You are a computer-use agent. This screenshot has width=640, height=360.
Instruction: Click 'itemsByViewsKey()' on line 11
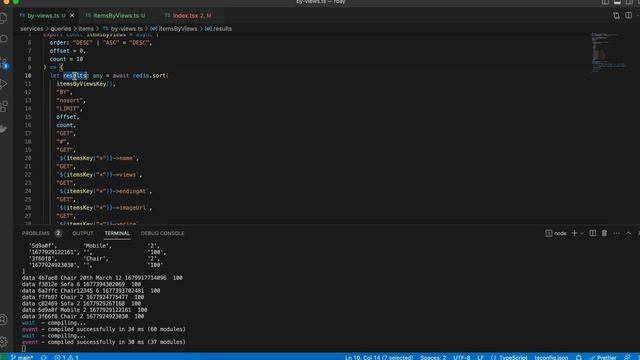[x=84, y=84]
